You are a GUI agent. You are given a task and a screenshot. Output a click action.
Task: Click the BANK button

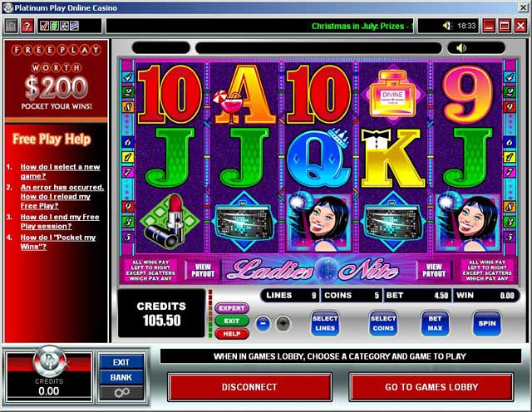tap(121, 377)
